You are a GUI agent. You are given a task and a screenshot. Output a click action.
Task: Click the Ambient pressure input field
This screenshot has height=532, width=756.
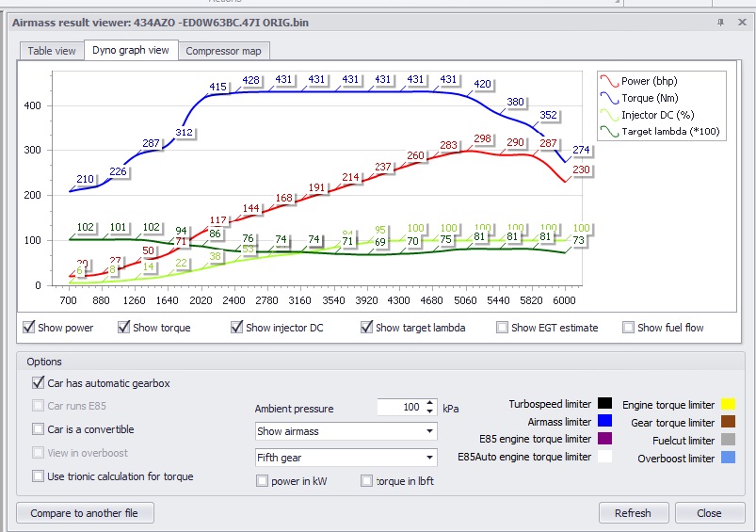(399, 408)
